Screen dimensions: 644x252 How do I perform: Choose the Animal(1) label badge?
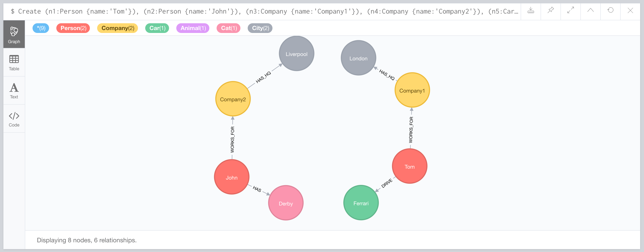click(x=193, y=28)
